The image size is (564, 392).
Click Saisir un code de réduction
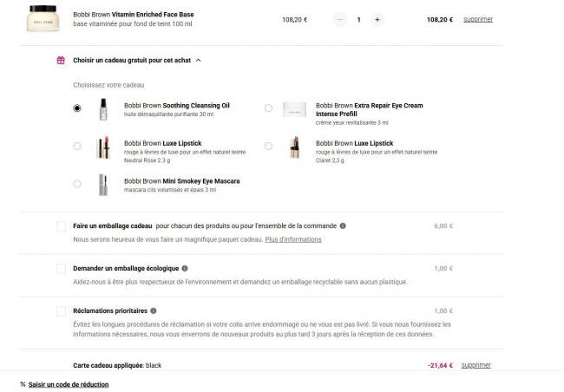point(68,383)
